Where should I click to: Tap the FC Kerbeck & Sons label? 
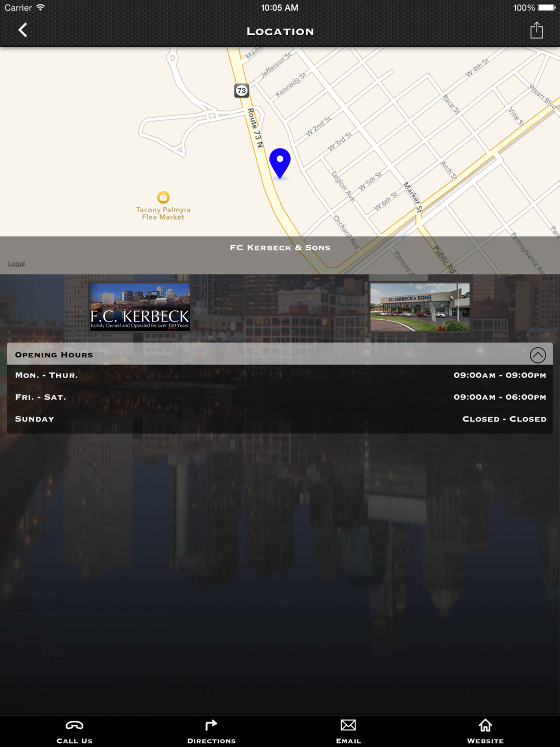pyautogui.click(x=280, y=248)
